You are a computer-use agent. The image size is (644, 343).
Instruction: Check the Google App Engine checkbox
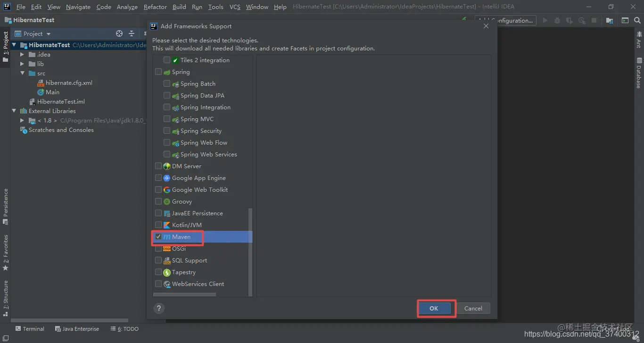[158, 178]
